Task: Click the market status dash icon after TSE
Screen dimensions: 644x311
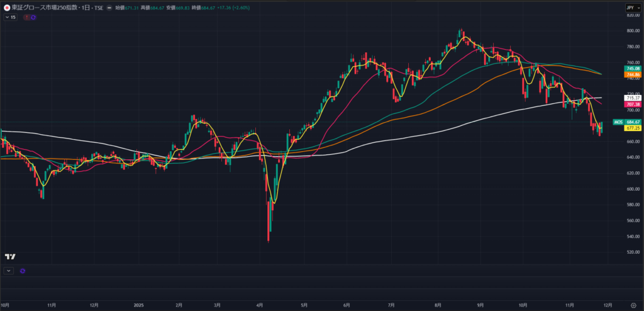Action: (110, 8)
